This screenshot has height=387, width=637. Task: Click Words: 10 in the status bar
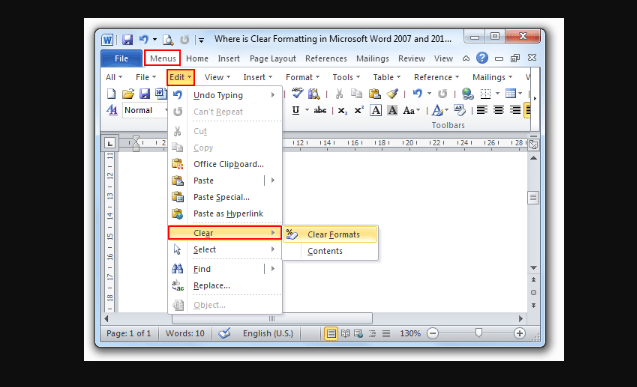185,333
